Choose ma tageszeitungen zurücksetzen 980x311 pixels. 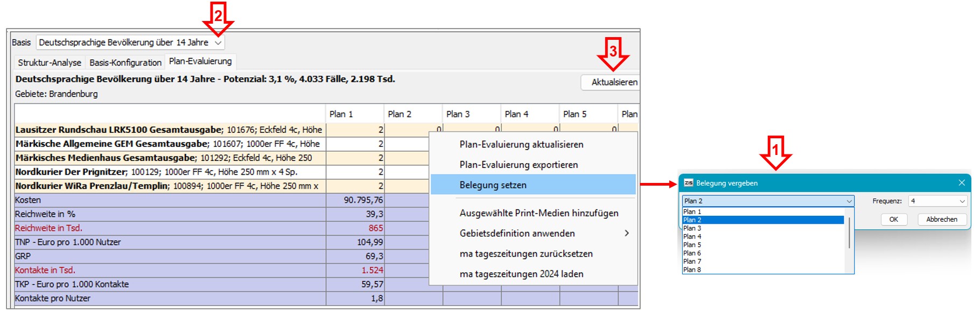point(526,253)
